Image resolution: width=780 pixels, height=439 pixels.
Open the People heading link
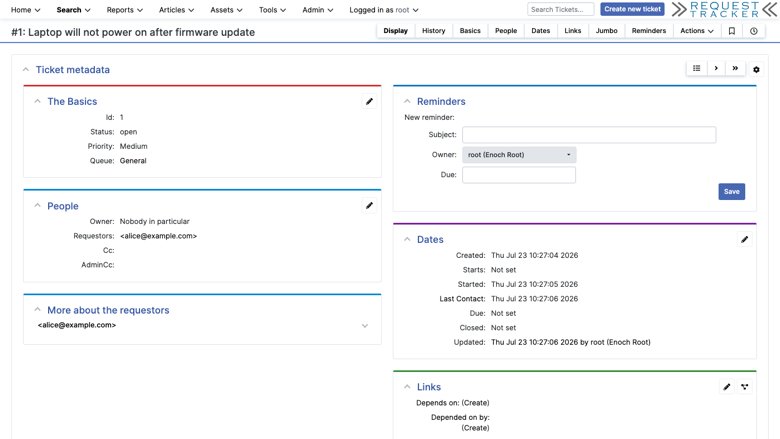click(63, 206)
